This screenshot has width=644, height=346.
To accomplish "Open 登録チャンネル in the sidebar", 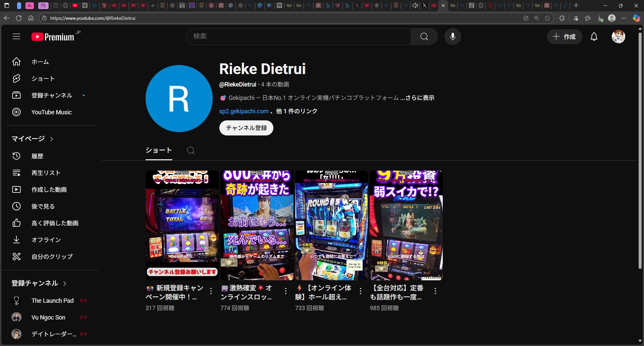I will tap(52, 95).
